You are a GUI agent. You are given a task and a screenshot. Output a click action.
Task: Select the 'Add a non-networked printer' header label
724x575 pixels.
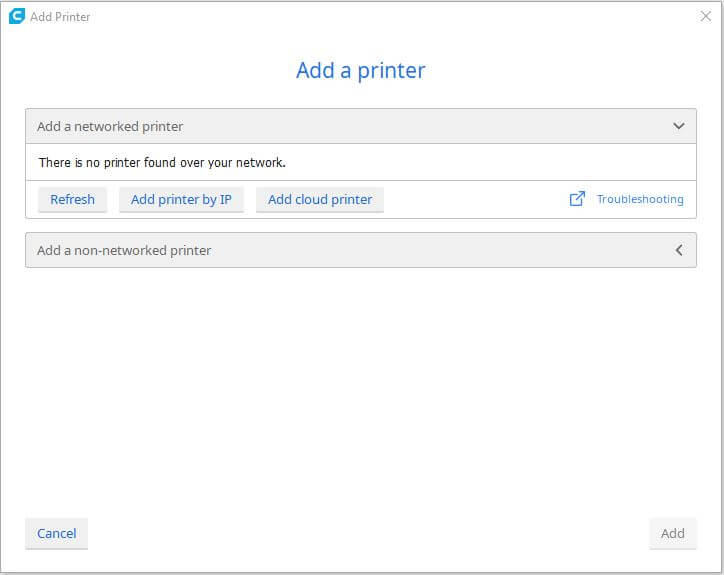tap(124, 250)
